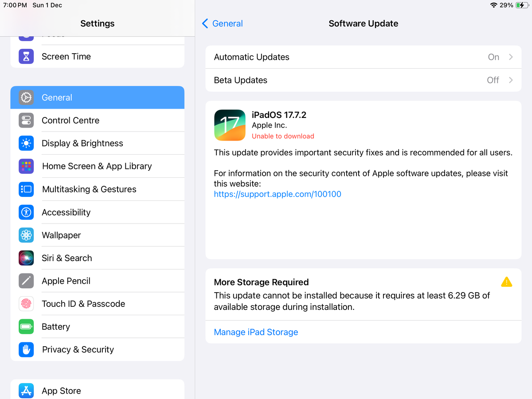Open the support.apple.com/100100 link
The image size is (532, 399).
[278, 194]
